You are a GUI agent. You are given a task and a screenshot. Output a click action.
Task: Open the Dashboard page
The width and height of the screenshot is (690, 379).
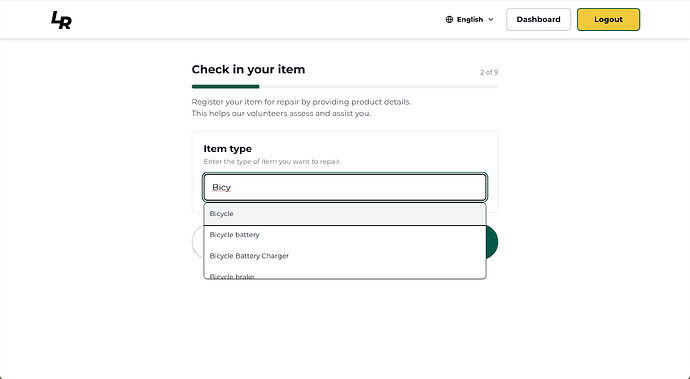tap(538, 19)
